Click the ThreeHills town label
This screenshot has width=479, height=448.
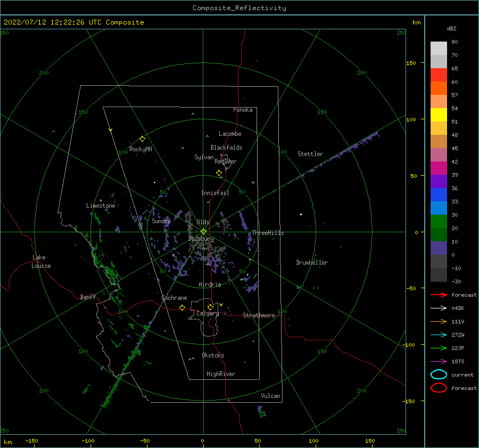268,233
